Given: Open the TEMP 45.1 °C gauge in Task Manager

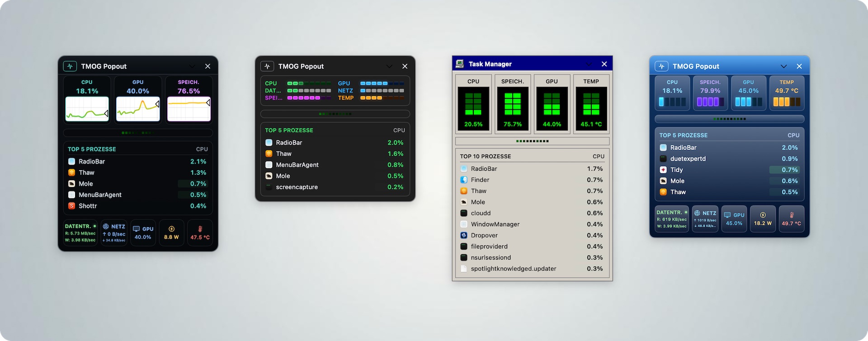Looking at the screenshot, I should click(x=591, y=104).
